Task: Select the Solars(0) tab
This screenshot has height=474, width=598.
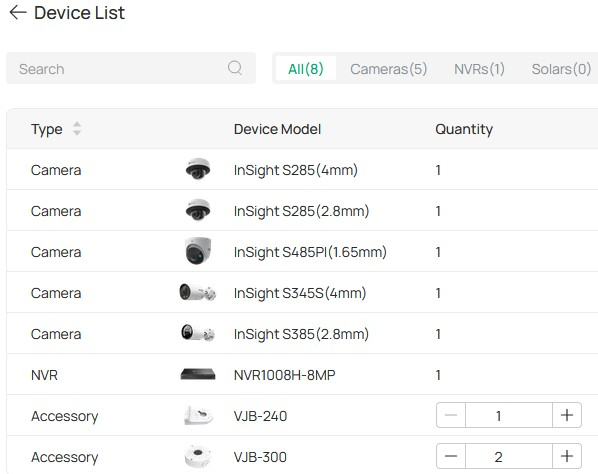Action: [561, 69]
